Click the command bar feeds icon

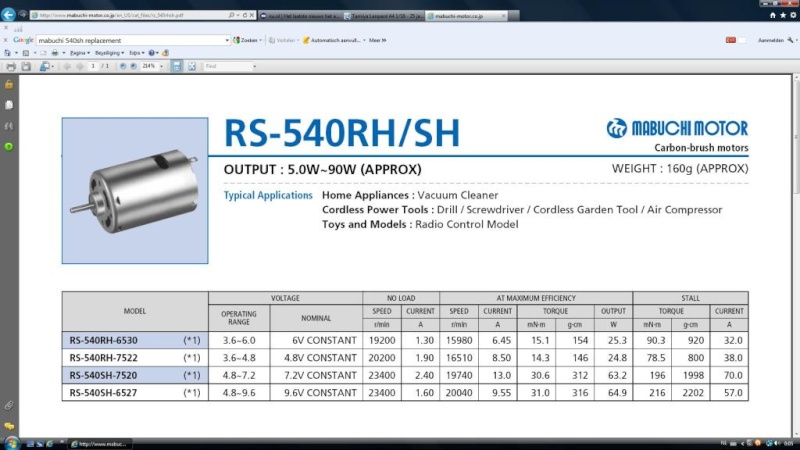26,53
